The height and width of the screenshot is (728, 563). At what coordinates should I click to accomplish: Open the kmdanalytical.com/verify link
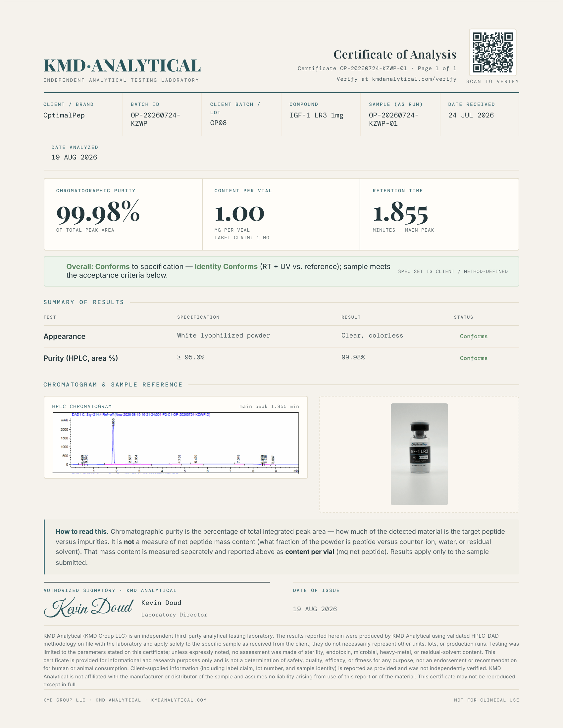point(414,79)
